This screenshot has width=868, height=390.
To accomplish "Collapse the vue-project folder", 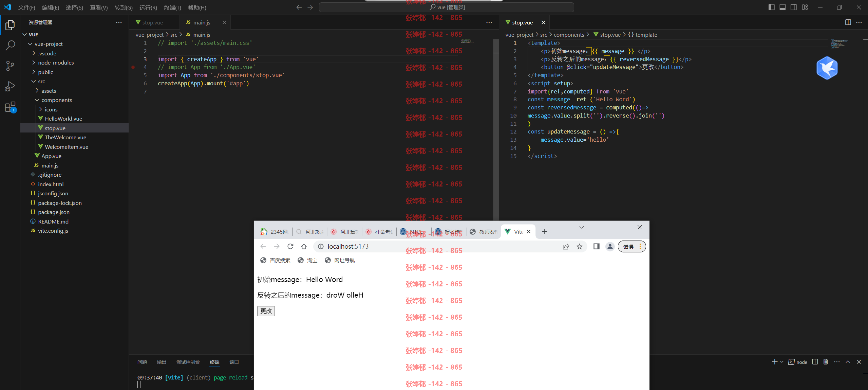I will 75,44.
